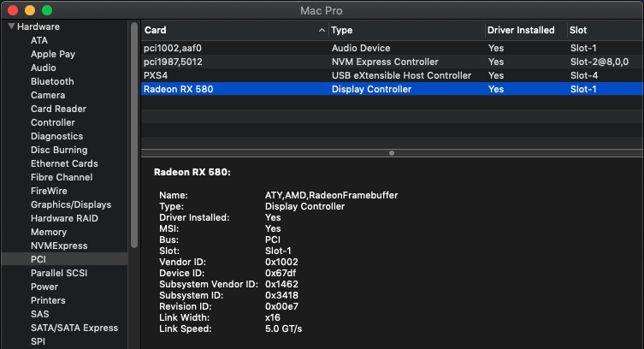Click the yellow minimize window button
644x349 pixels.
click(30, 9)
